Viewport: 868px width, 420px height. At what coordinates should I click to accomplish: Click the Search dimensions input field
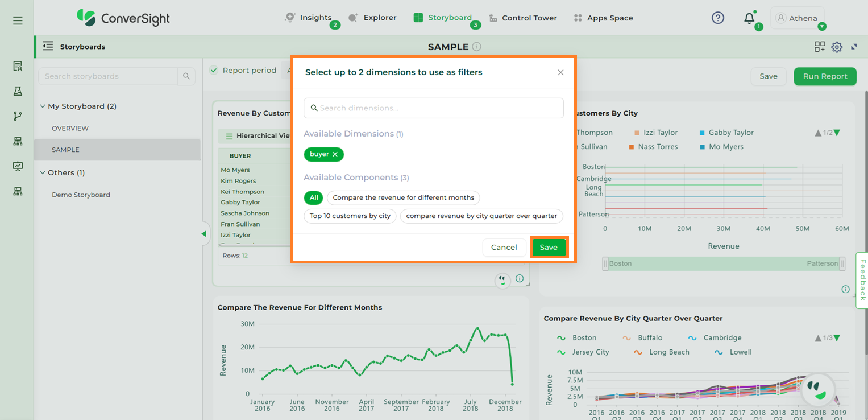coord(433,108)
